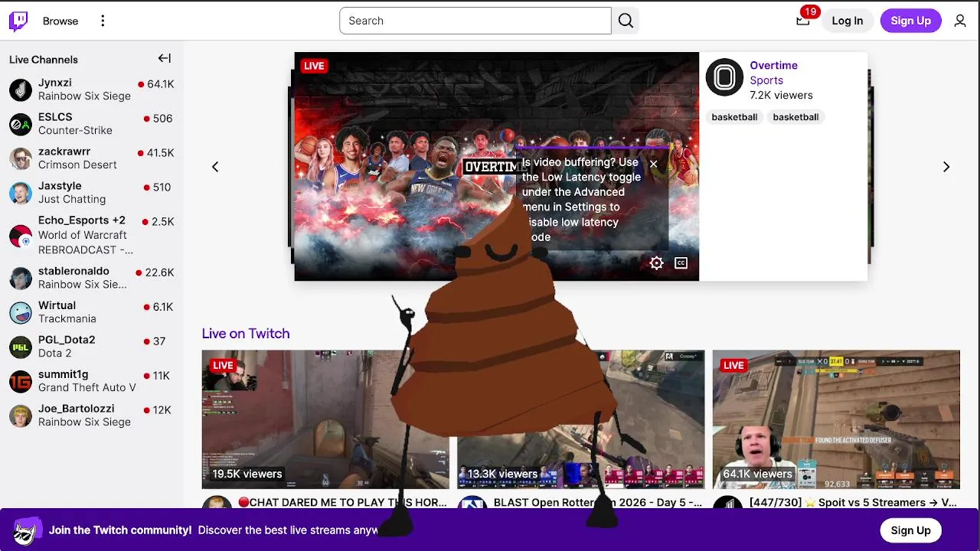The height and width of the screenshot is (551, 980).
Task: Click the magnifier search button
Action: [x=626, y=21]
